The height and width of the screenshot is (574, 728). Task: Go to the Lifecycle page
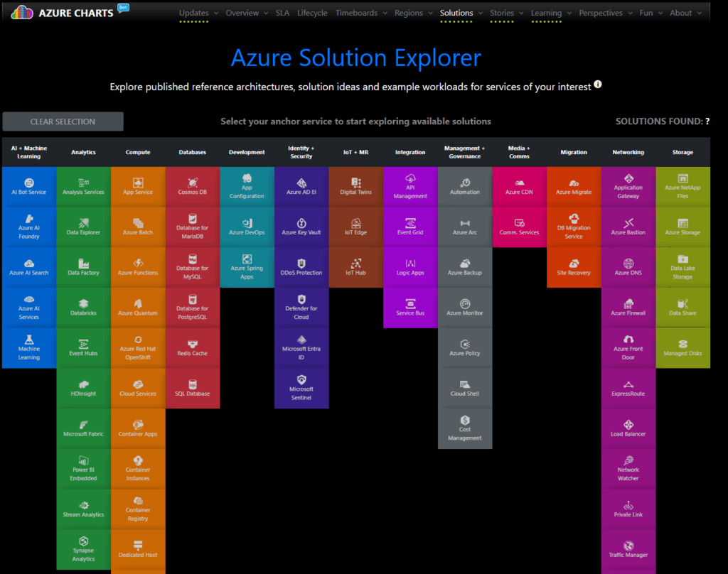[x=312, y=13]
